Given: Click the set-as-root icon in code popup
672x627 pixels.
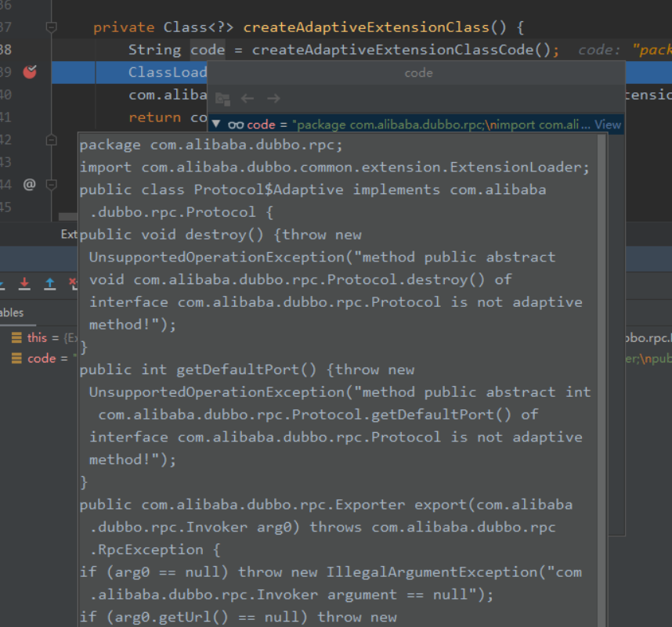Looking at the screenshot, I should [x=222, y=99].
